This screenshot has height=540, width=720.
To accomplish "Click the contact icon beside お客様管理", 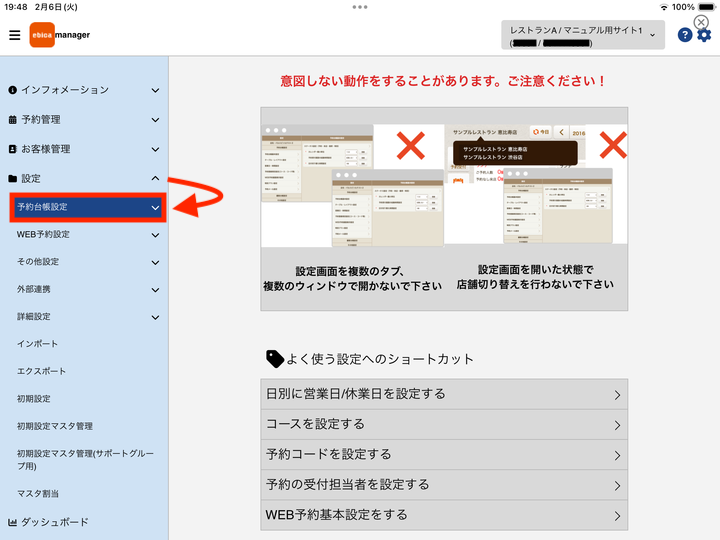I will point(13,149).
